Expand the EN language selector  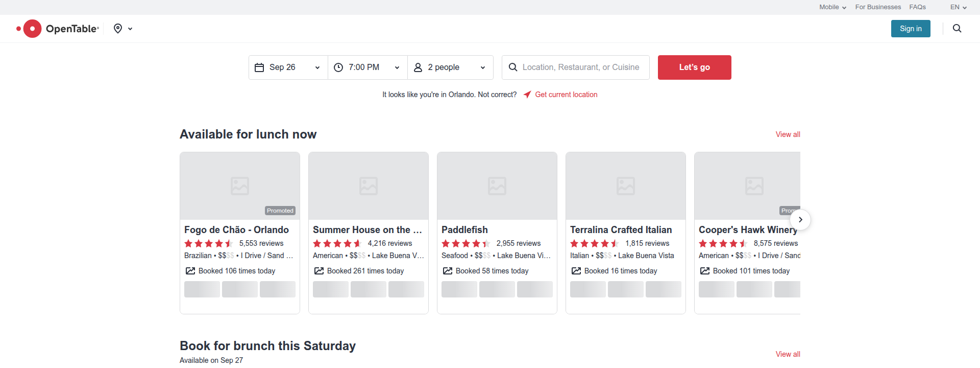958,7
